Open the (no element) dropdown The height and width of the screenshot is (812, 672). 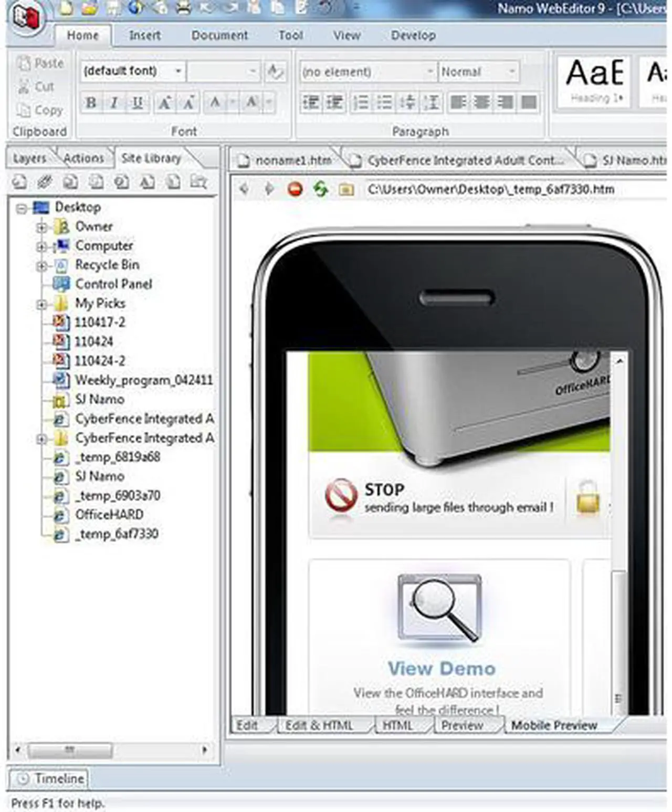[x=429, y=71]
